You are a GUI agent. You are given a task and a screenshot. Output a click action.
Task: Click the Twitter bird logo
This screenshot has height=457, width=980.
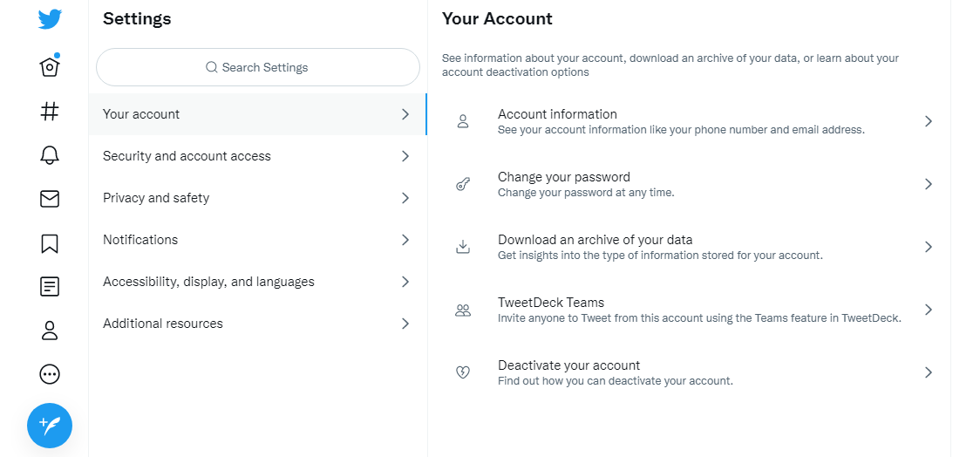(x=50, y=19)
